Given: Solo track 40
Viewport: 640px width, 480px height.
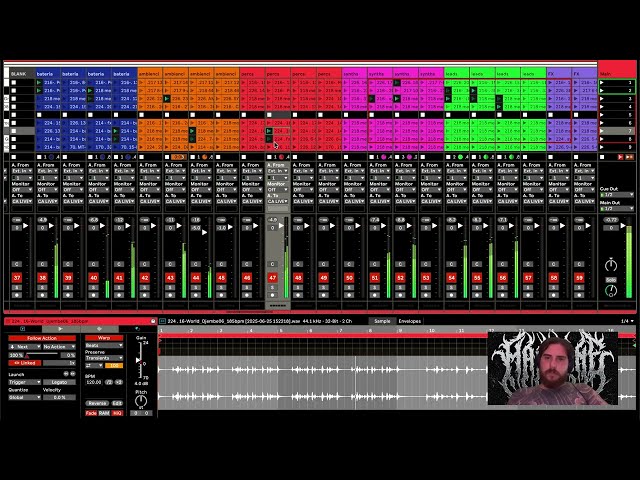Looking at the screenshot, I should click(93, 287).
